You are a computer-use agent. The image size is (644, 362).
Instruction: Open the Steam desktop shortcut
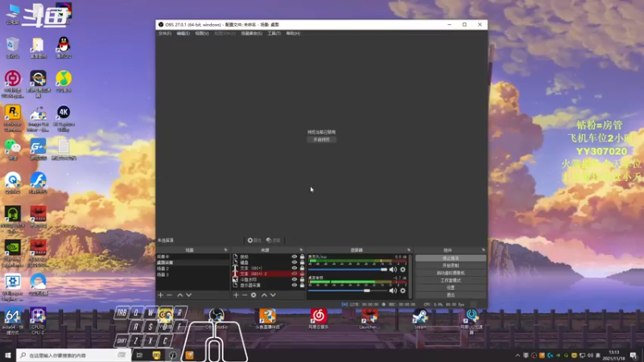[x=419, y=319]
